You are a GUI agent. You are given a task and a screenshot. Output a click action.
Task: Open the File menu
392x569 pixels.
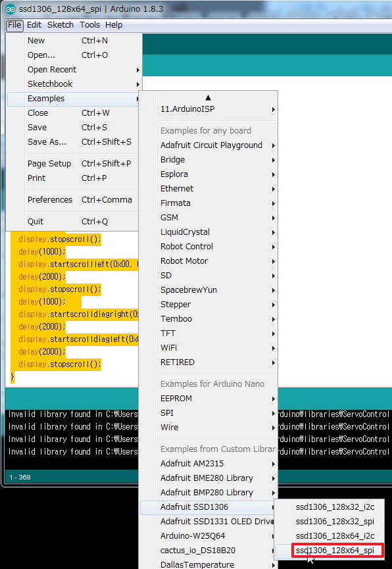pos(14,25)
